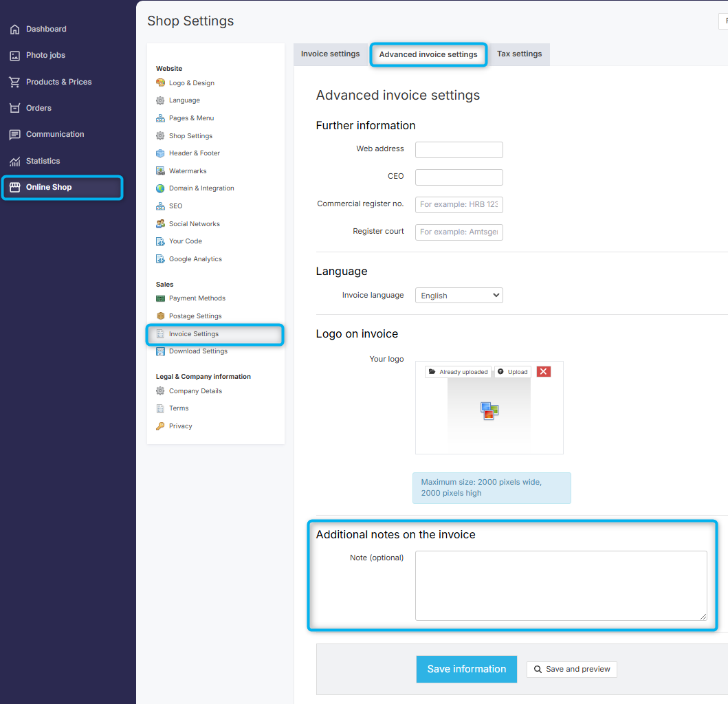Viewport: 728px width, 704px height.
Task: Open Payment Methods link
Action: pyautogui.click(x=197, y=298)
